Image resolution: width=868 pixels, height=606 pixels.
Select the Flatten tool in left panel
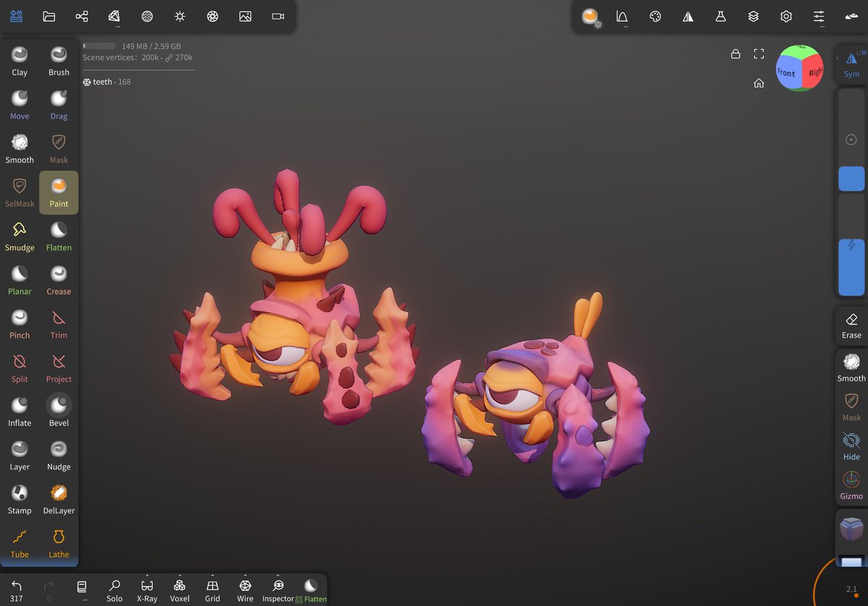tap(59, 236)
